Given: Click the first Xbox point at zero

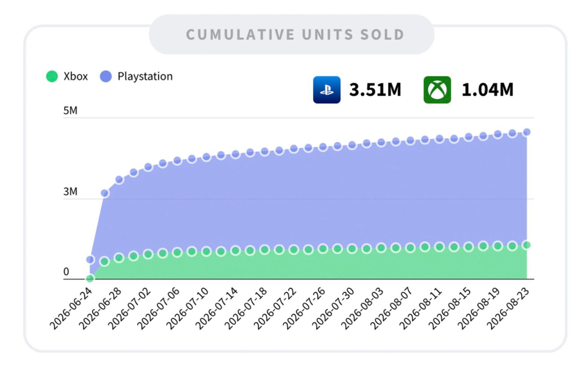Looking at the screenshot, I should (90, 279).
